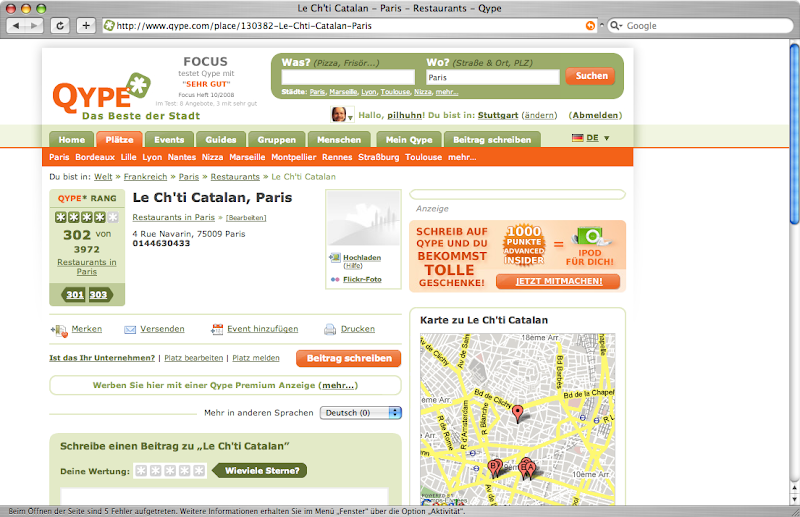Select Marseille in the orange city bar

pos(247,157)
